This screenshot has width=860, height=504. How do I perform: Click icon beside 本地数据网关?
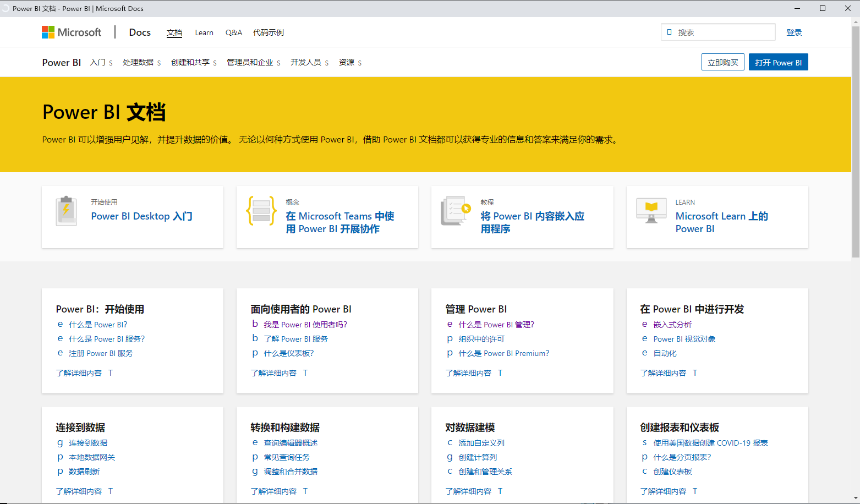tap(61, 457)
